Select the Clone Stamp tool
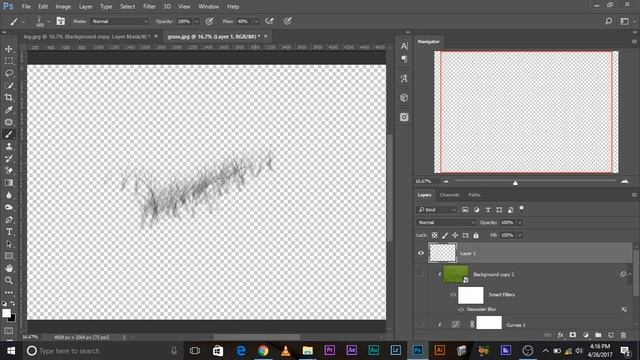Viewport: 640px width, 360px height. point(9,147)
